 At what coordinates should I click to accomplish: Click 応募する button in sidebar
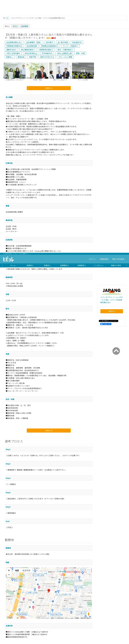tap(111, 311)
